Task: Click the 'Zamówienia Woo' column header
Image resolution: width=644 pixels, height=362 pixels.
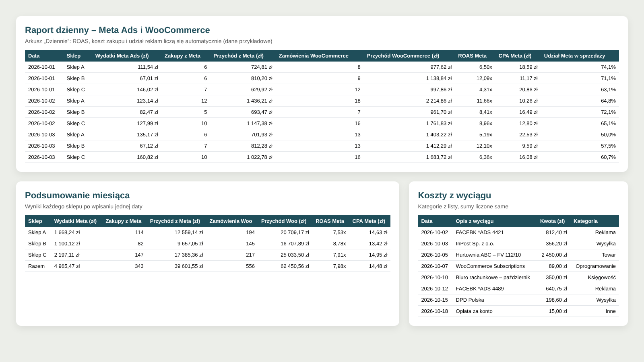Action: [x=231, y=221]
